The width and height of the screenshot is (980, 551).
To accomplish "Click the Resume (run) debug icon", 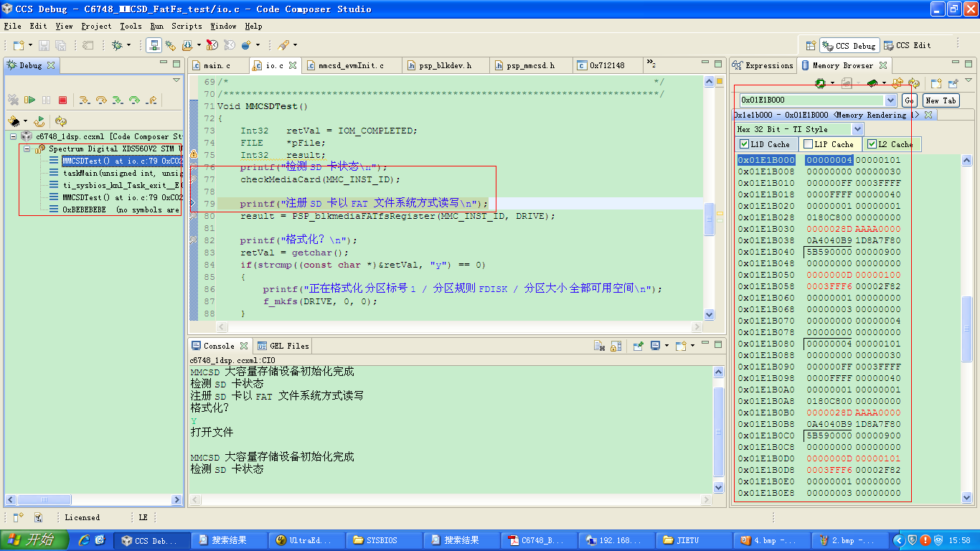I will (29, 100).
